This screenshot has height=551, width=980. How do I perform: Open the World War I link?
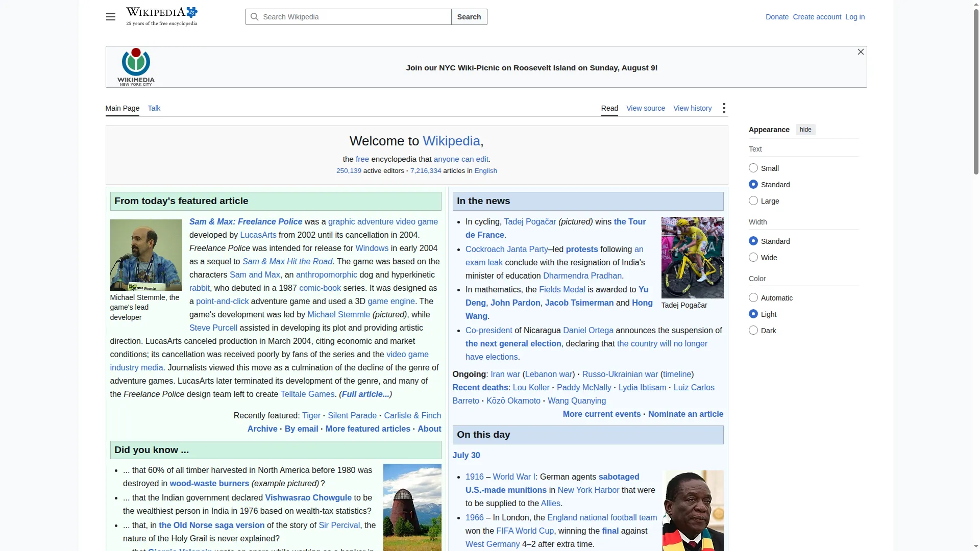pos(514,477)
